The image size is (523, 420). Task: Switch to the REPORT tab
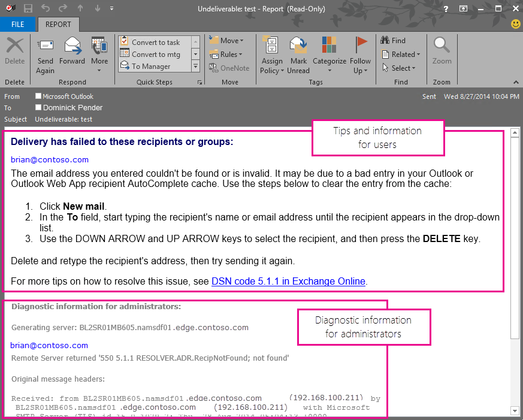tap(58, 25)
